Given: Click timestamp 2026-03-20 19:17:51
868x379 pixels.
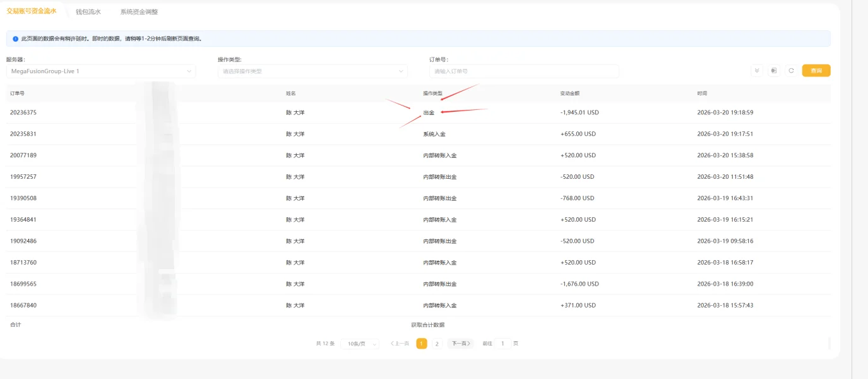Looking at the screenshot, I should 725,134.
